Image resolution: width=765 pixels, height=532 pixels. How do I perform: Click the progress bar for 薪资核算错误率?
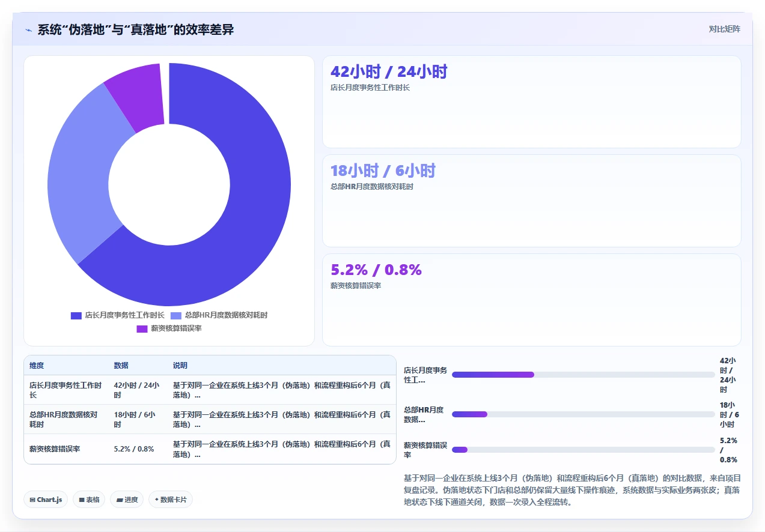[x=584, y=450]
